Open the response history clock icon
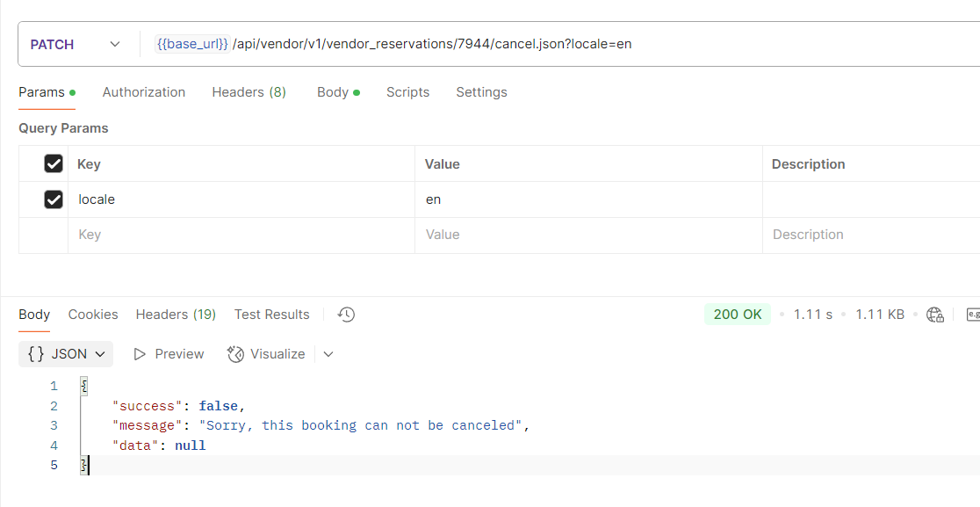 tap(346, 315)
